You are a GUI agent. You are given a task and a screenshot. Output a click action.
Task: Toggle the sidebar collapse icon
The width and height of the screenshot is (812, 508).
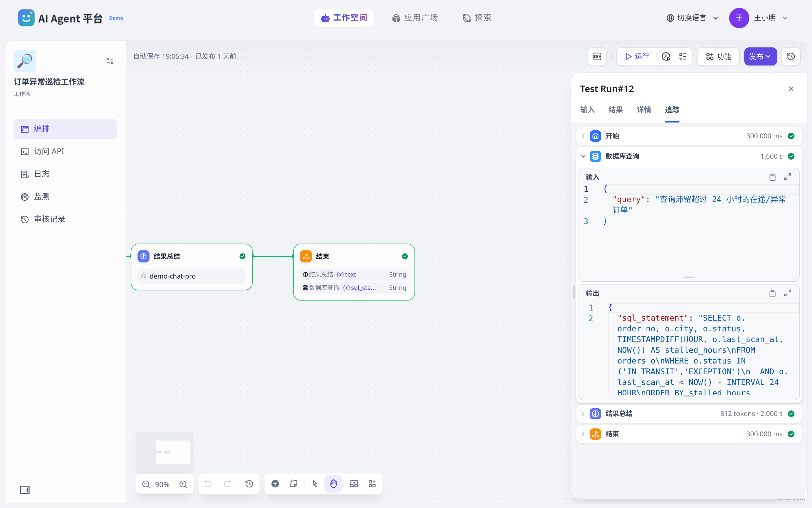pos(25,490)
